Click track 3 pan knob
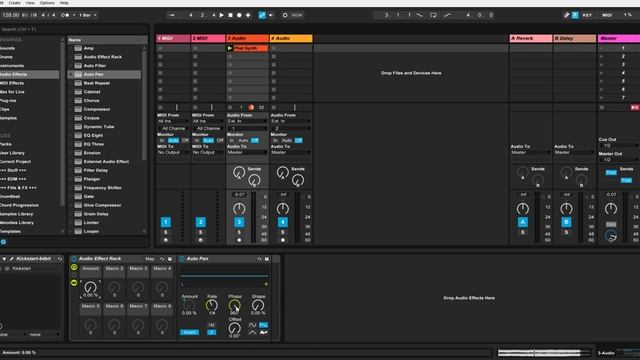 click(239, 209)
